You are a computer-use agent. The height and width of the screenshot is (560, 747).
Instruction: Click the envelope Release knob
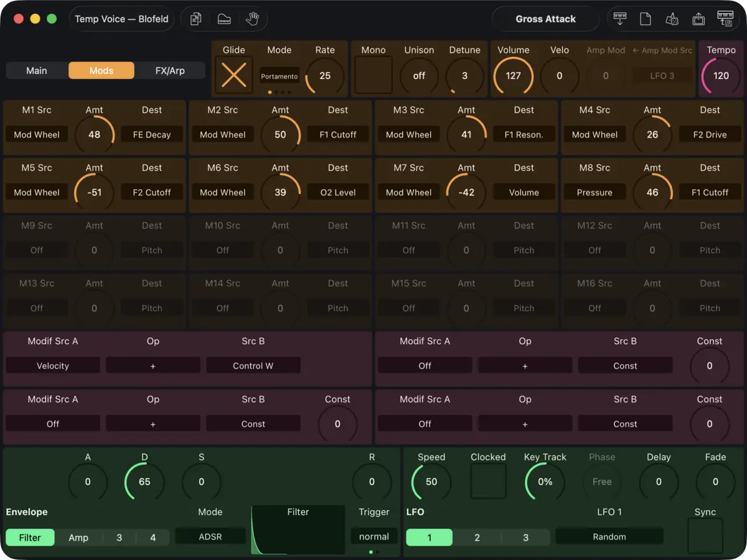[372, 482]
